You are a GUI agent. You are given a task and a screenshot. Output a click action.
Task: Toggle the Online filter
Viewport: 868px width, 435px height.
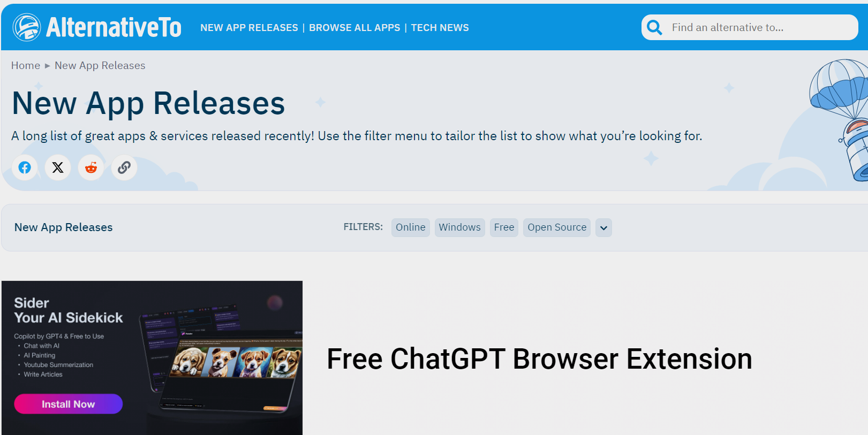coord(411,227)
